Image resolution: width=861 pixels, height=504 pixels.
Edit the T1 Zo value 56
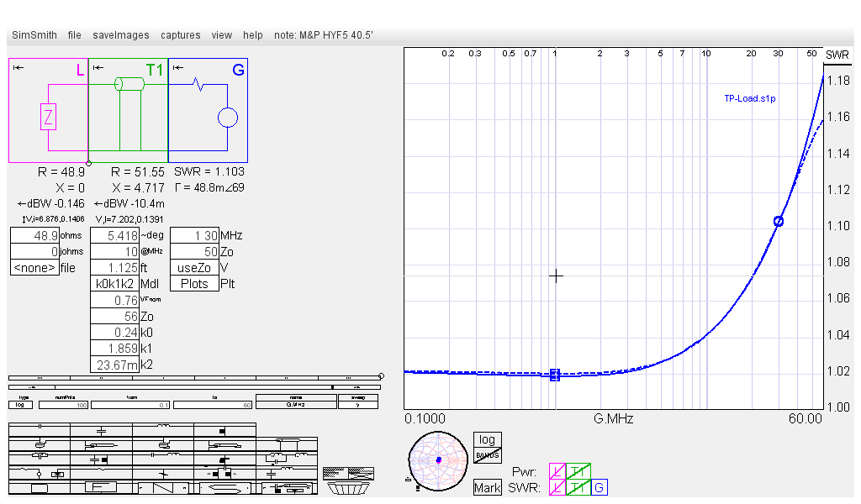114,317
